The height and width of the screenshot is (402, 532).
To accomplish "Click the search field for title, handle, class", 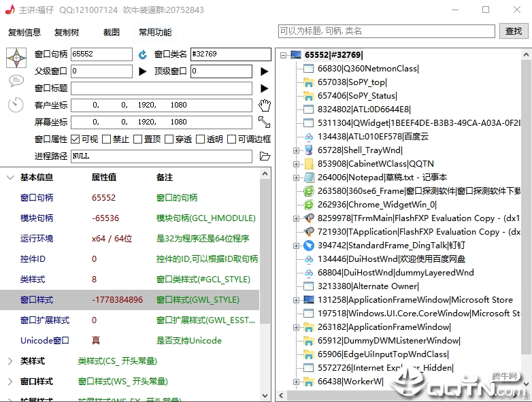I will pyautogui.click(x=386, y=31).
